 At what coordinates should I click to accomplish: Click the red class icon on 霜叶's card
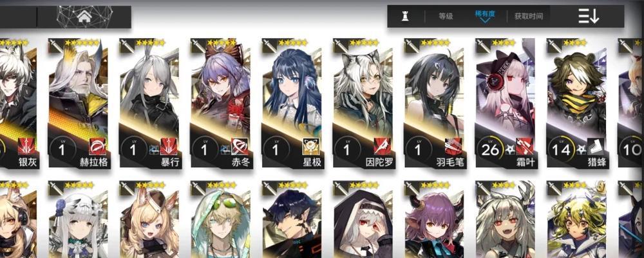(x=524, y=146)
